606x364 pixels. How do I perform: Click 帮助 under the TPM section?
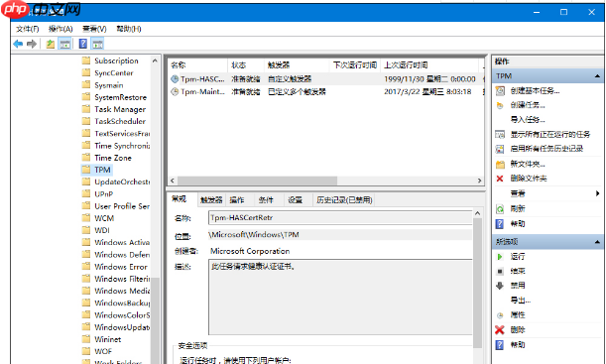[518, 224]
